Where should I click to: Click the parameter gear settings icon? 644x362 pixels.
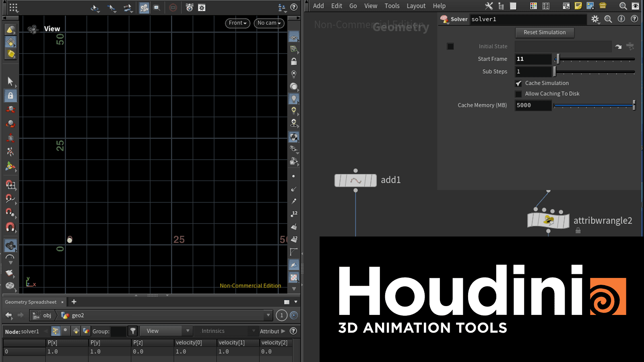point(595,19)
